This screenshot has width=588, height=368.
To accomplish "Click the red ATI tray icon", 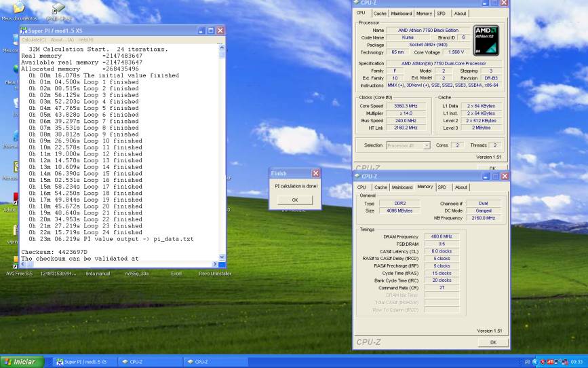I will (x=551, y=362).
